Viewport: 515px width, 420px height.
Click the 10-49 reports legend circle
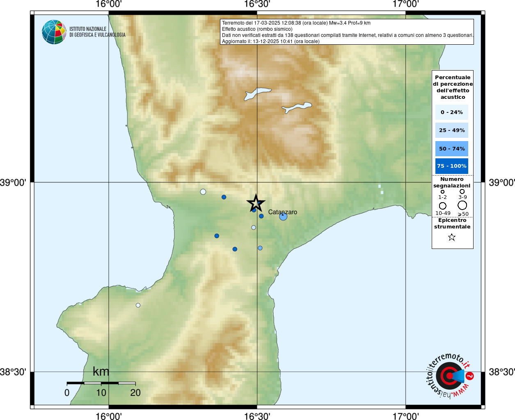point(442,205)
